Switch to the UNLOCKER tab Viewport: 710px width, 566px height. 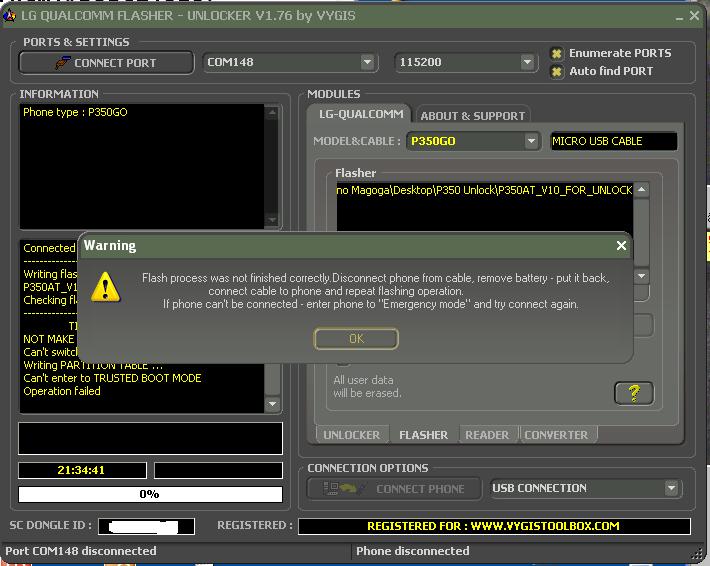(x=351, y=435)
